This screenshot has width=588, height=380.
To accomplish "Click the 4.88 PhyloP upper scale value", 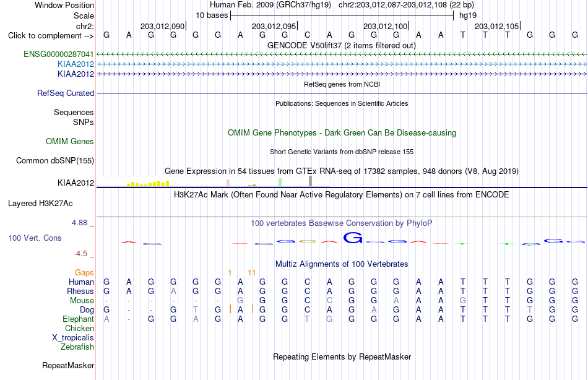I will [x=79, y=223].
